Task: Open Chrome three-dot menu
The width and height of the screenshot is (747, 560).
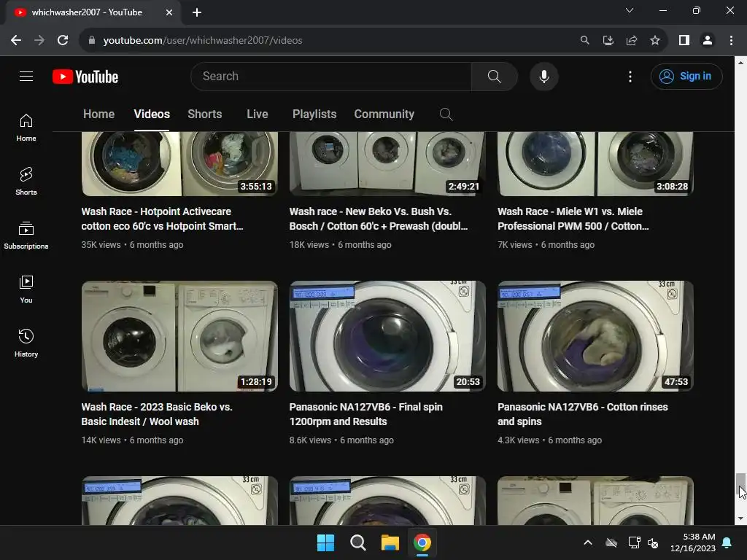Action: pos(731,41)
